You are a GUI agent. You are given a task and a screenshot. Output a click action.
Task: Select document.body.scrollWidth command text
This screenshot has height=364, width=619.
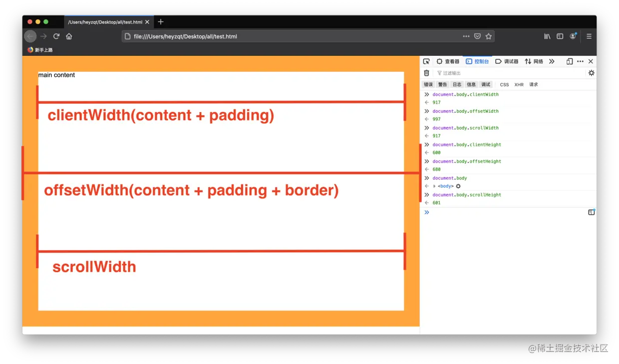pyautogui.click(x=465, y=128)
